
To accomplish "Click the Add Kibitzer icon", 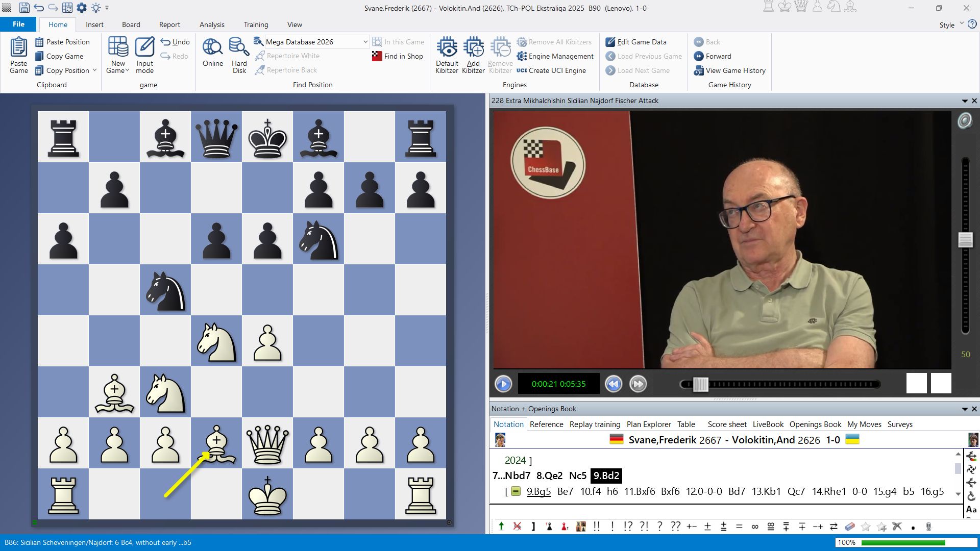I will click(x=473, y=47).
